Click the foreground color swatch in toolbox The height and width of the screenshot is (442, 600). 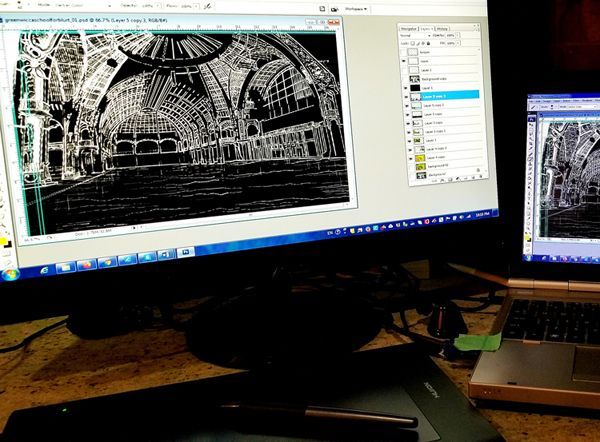[3, 240]
